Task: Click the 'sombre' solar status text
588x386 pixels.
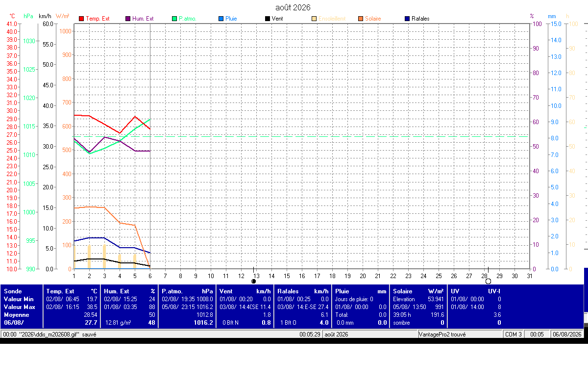Action: point(402,323)
